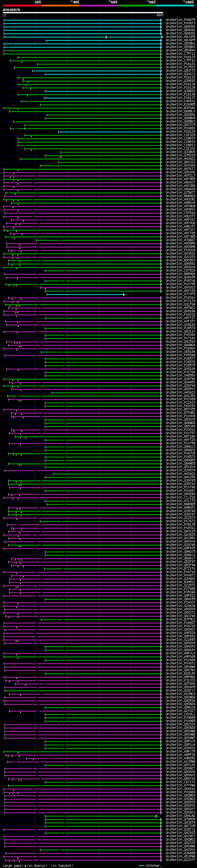Select the UniRef100_C4P6Y2 label

180,101
